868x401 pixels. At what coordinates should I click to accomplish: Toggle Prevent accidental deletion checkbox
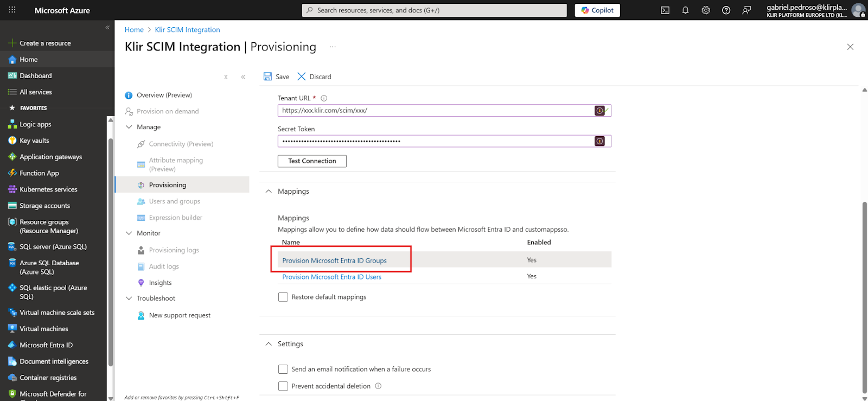[283, 386]
